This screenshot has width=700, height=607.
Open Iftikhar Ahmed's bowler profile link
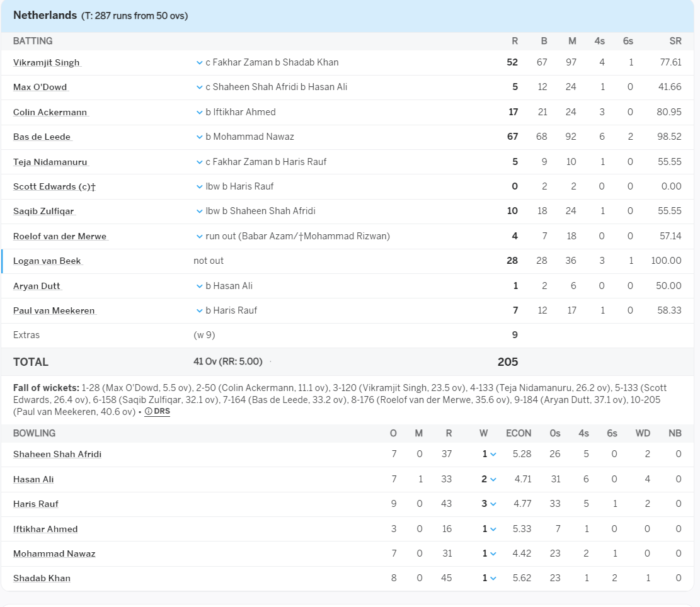click(45, 529)
